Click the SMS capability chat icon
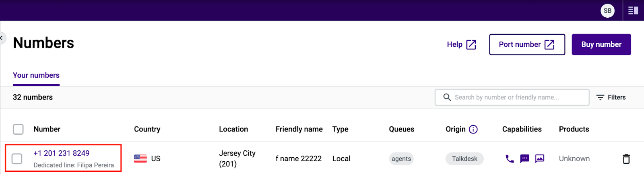 point(524,159)
